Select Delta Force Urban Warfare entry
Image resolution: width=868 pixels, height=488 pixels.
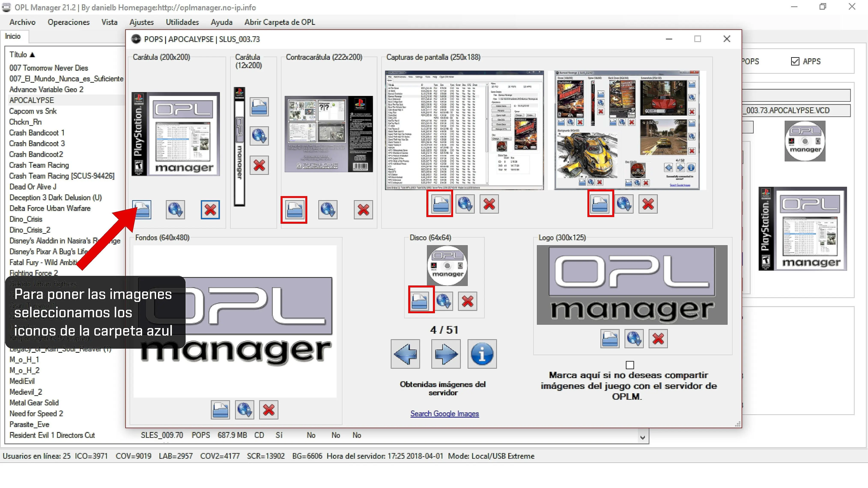click(50, 208)
